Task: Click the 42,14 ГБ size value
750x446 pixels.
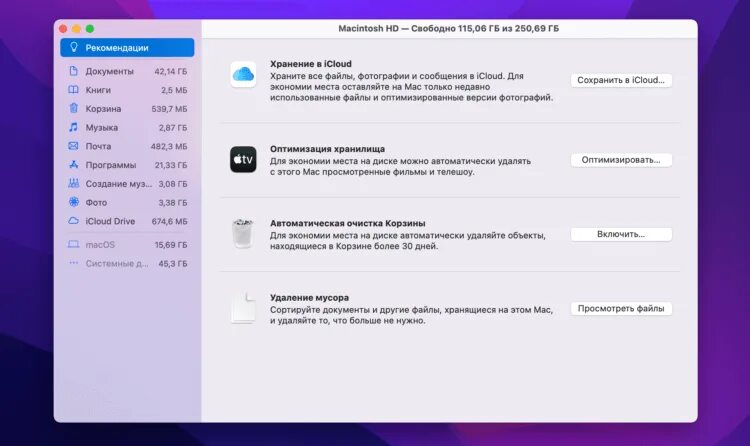Action: [x=171, y=71]
